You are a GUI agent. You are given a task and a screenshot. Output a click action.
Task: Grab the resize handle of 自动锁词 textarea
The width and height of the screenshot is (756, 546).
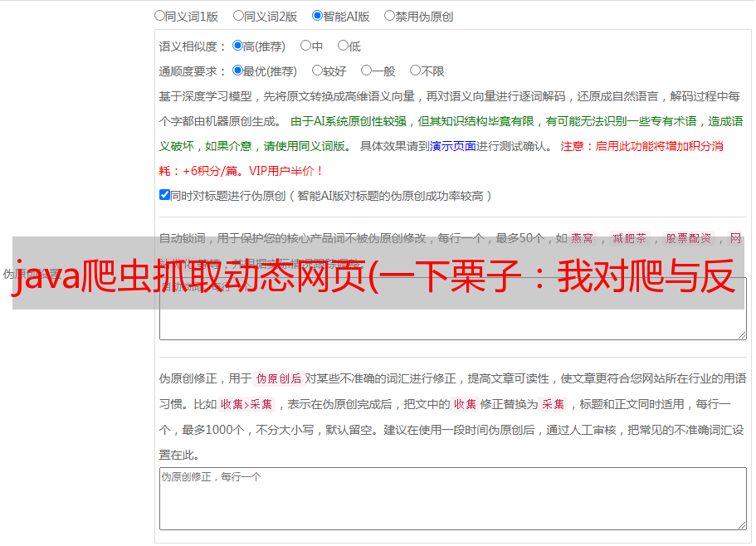coord(742,335)
